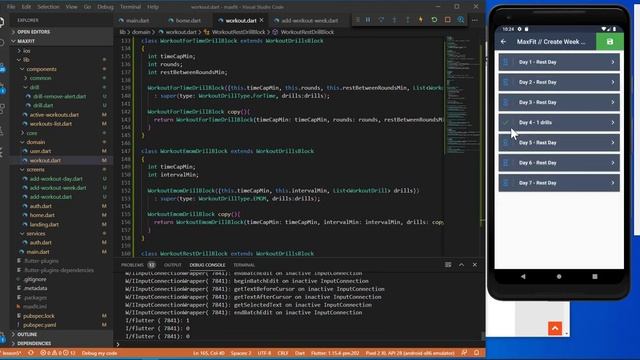Restart the debug session with green arrow
This screenshot has width=640, height=360.
[x=434, y=20]
